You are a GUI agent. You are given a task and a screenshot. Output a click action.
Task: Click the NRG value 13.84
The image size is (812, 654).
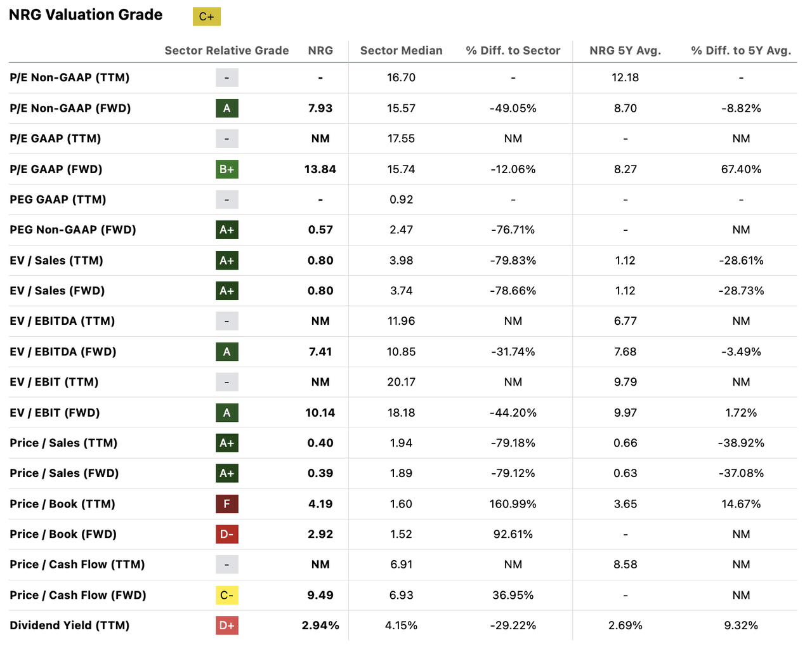coord(320,169)
